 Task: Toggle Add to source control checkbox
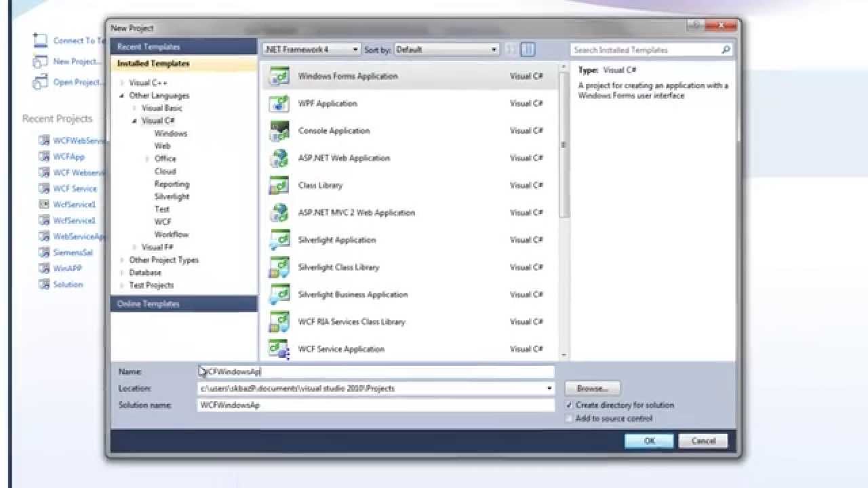tap(569, 418)
